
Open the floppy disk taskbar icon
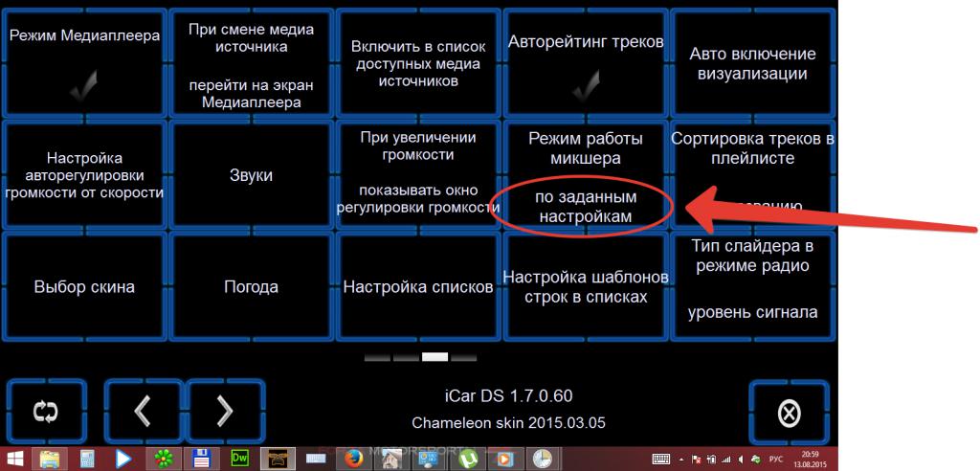pyautogui.click(x=201, y=460)
